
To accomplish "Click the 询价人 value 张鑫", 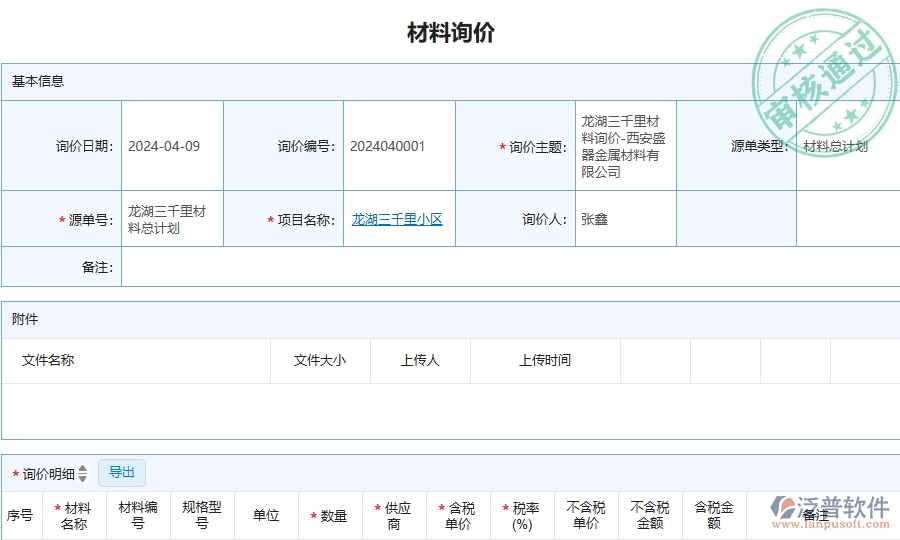I will (x=594, y=219).
